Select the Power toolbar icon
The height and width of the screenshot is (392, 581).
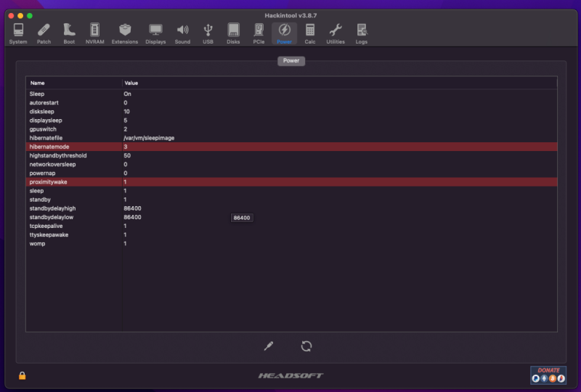[x=284, y=33]
